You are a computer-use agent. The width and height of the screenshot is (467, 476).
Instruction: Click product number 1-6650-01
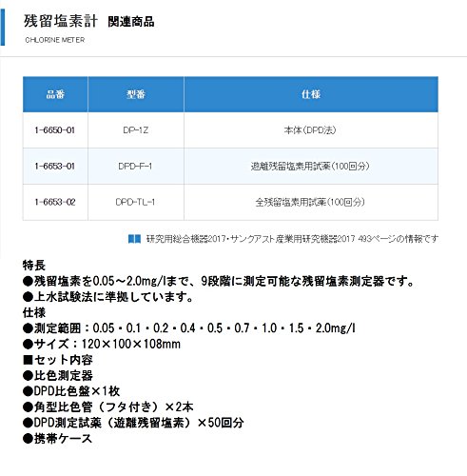[55, 130]
